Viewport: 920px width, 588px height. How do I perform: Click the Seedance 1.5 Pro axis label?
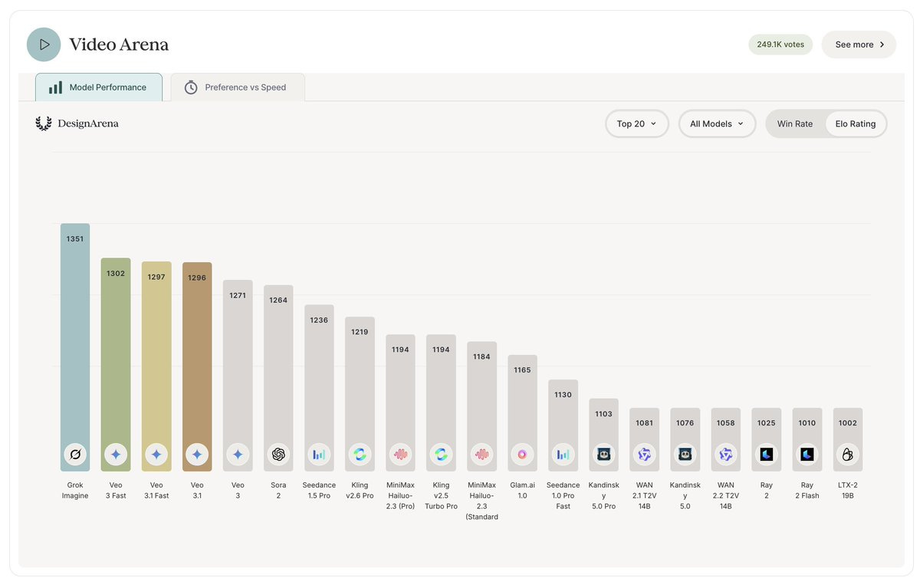[x=319, y=491]
